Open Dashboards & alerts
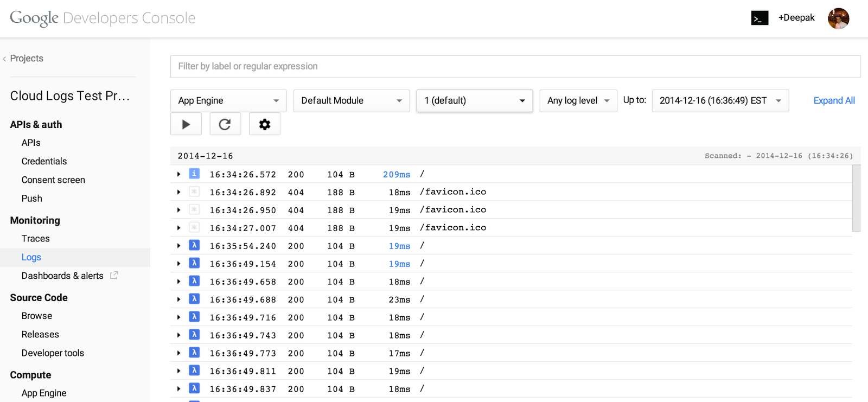868x402 pixels. pos(62,276)
